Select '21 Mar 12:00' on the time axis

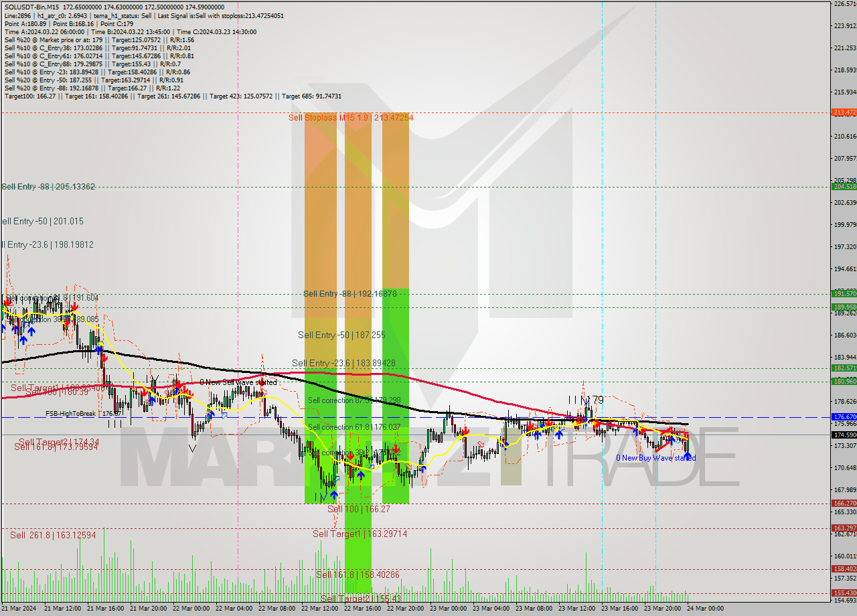(64, 609)
